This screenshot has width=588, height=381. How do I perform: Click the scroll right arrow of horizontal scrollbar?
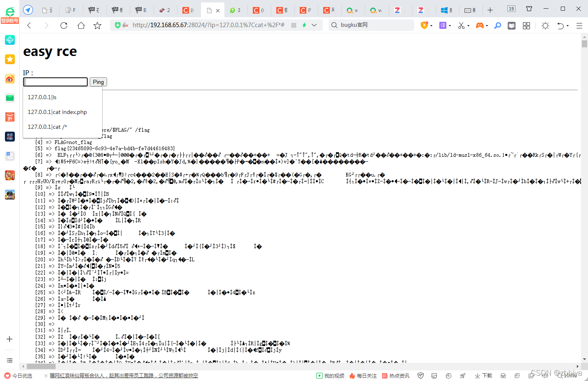pos(577,366)
